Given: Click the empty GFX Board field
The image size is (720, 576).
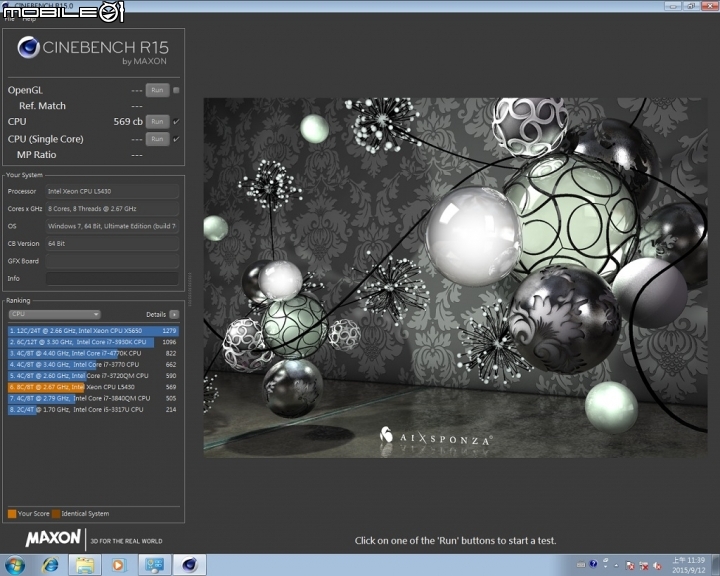Looking at the screenshot, I should click(112, 261).
